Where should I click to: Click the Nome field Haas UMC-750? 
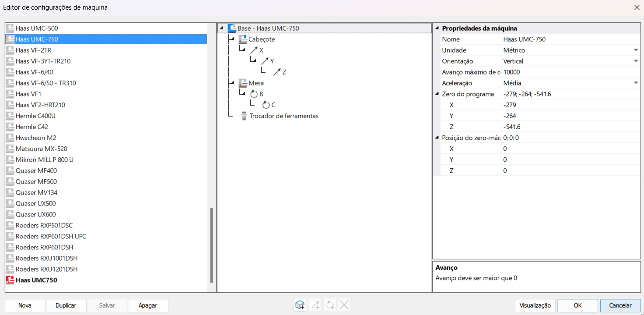point(570,39)
